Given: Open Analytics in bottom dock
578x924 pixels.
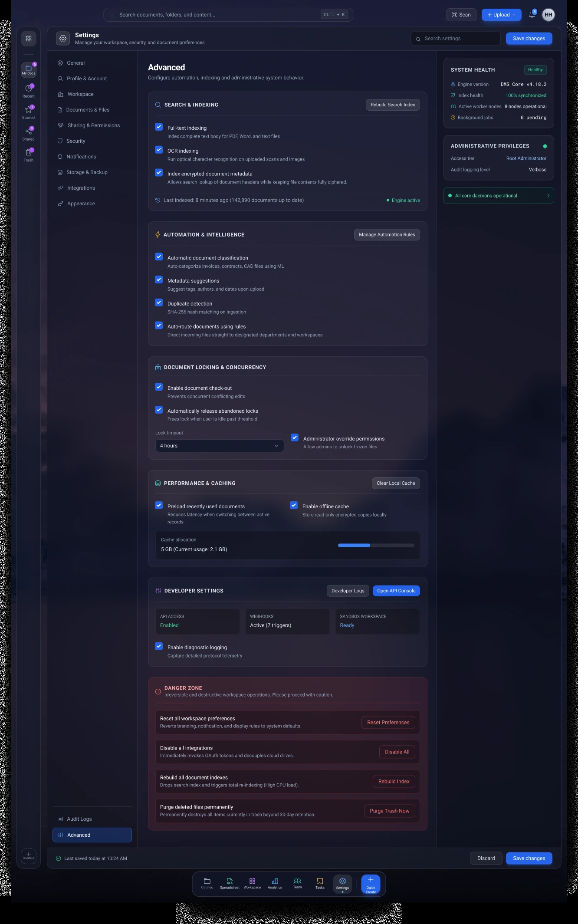Looking at the screenshot, I should tap(275, 883).
